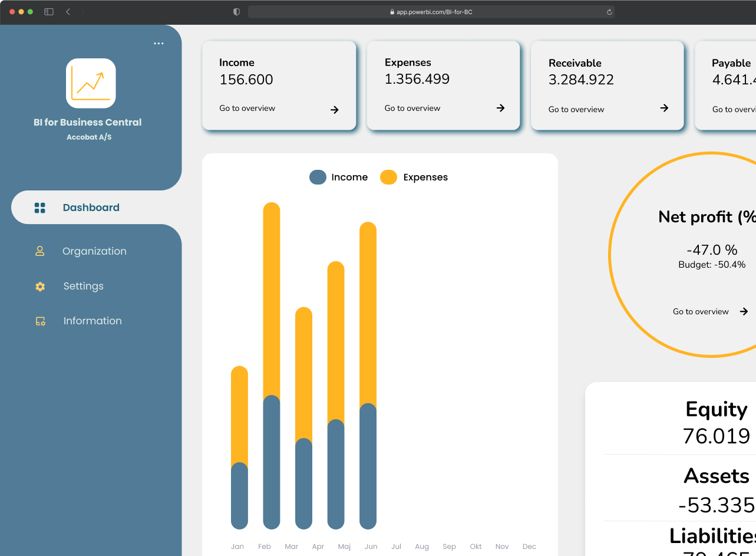Click the BI for Business Central logo icon

[90, 83]
